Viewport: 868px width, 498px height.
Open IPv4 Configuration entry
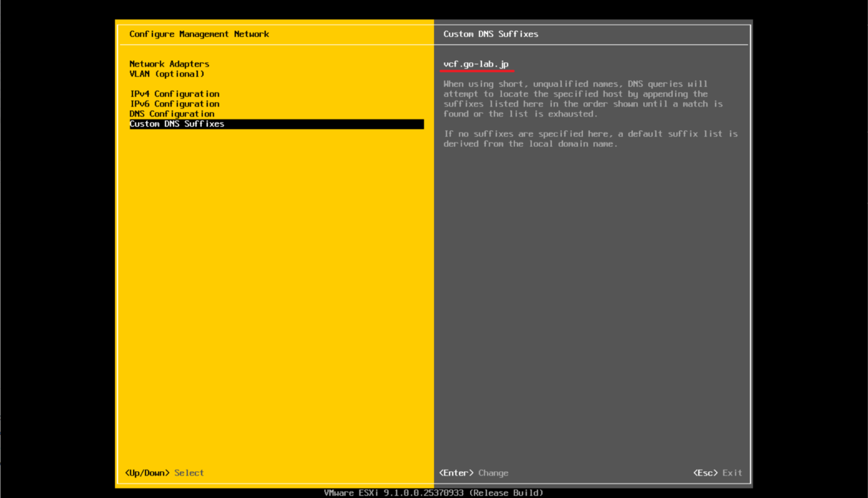point(174,94)
